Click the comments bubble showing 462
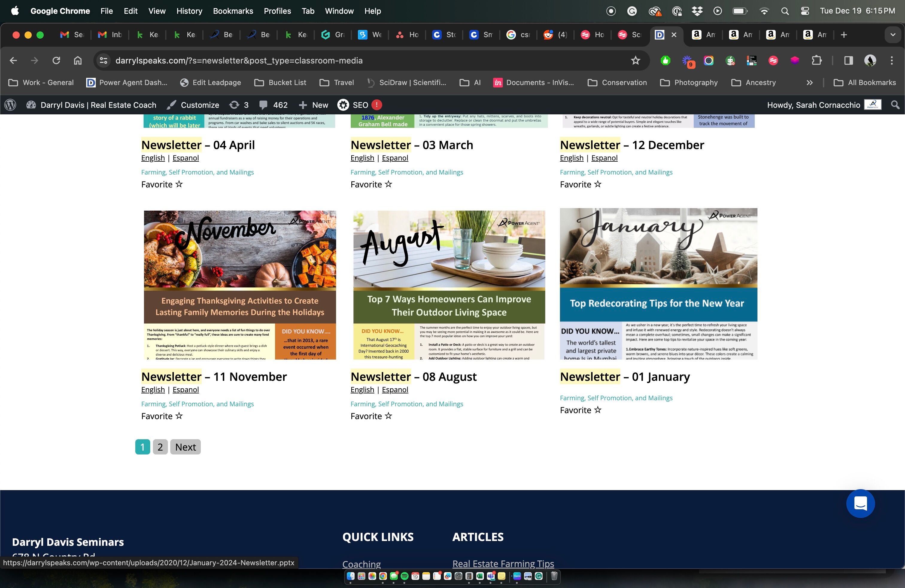The width and height of the screenshot is (905, 588). click(x=273, y=105)
